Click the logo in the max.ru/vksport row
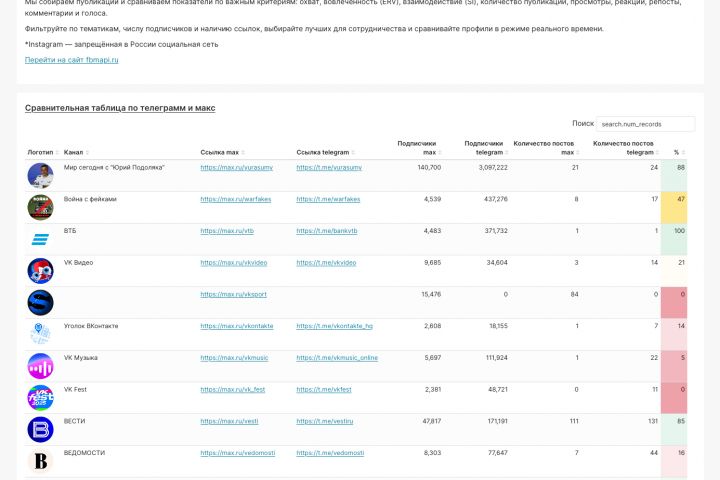 [x=40, y=302]
